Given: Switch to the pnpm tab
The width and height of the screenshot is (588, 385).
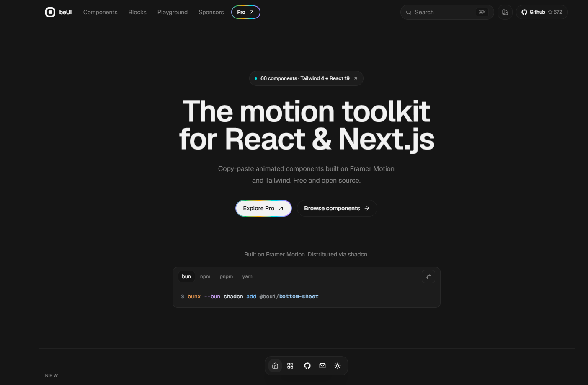Looking at the screenshot, I should pos(226,276).
